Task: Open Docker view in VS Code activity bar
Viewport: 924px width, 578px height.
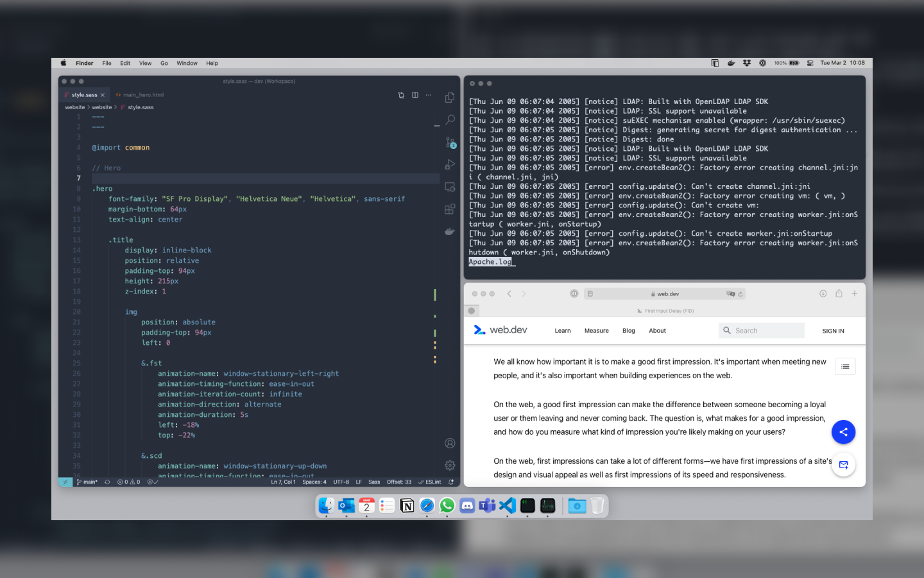Action: pyautogui.click(x=450, y=231)
